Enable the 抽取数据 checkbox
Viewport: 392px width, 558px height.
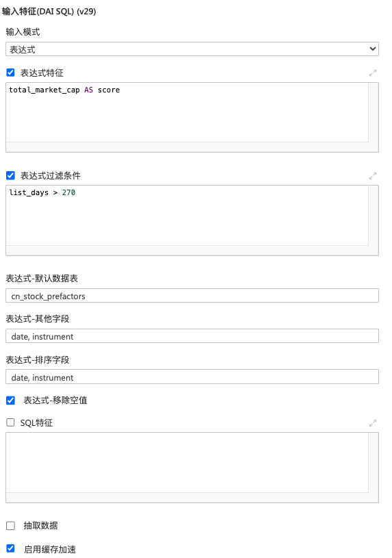pyautogui.click(x=11, y=526)
